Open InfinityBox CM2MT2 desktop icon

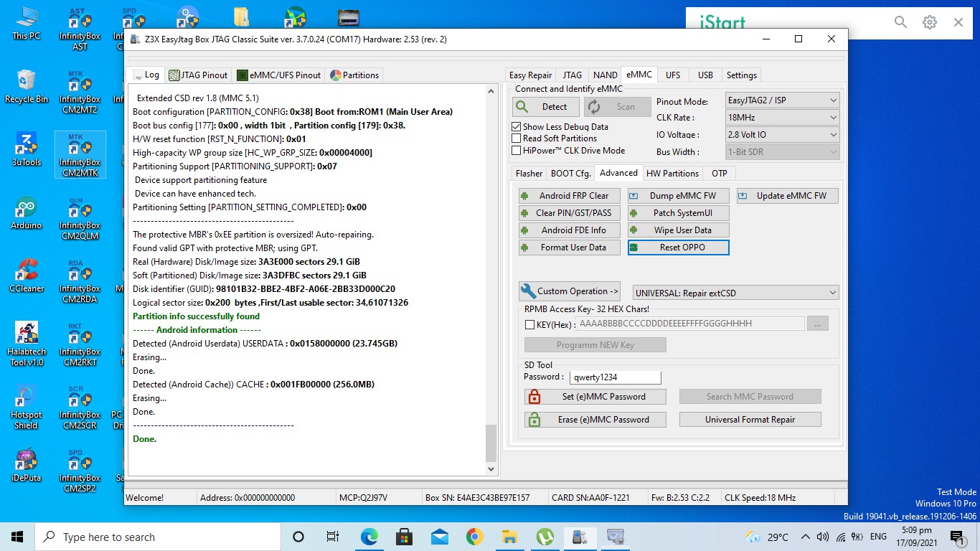(x=80, y=92)
